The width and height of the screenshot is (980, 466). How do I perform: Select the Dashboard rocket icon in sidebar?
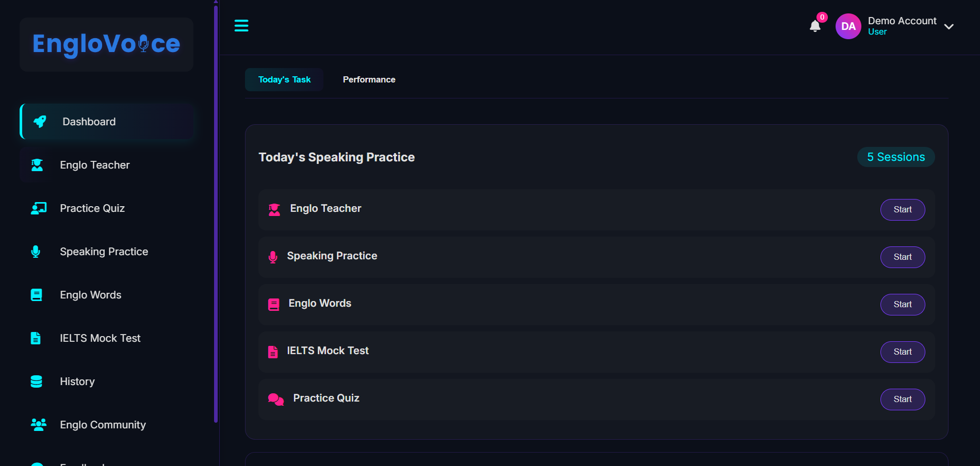click(39, 121)
